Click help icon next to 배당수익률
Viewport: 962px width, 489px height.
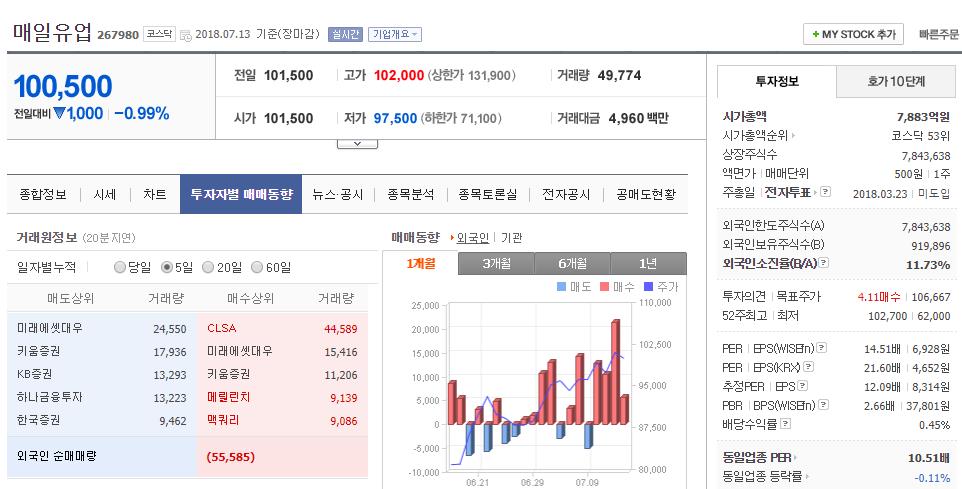pos(785,423)
